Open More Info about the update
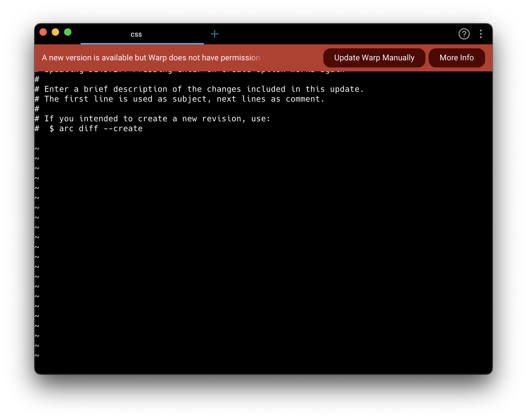The width and height of the screenshot is (527, 420). pyautogui.click(x=457, y=58)
